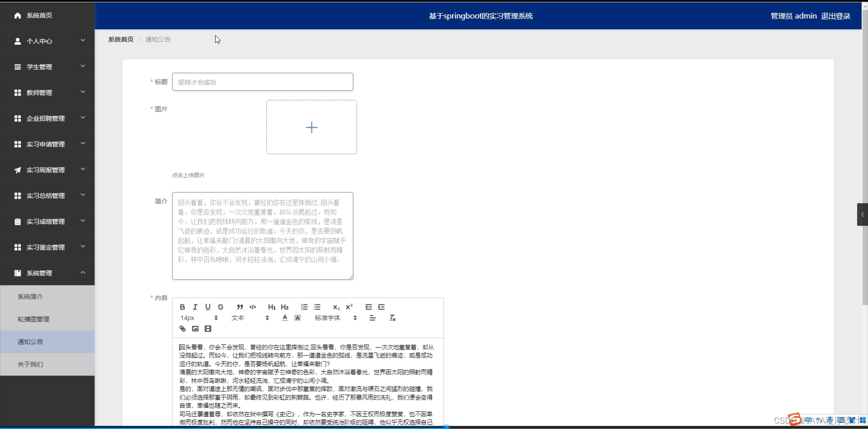Open the 关于我们 submenu item
The height and width of the screenshot is (429, 868).
coord(47,364)
